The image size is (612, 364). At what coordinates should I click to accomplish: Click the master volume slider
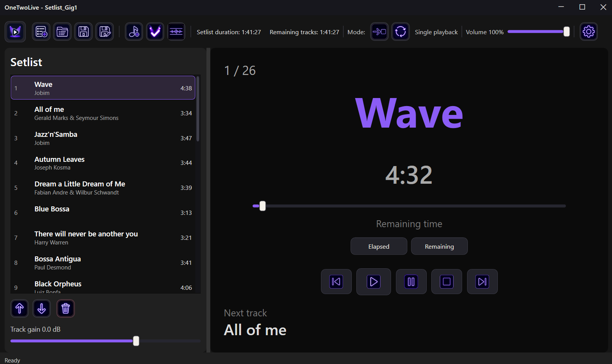pos(538,32)
